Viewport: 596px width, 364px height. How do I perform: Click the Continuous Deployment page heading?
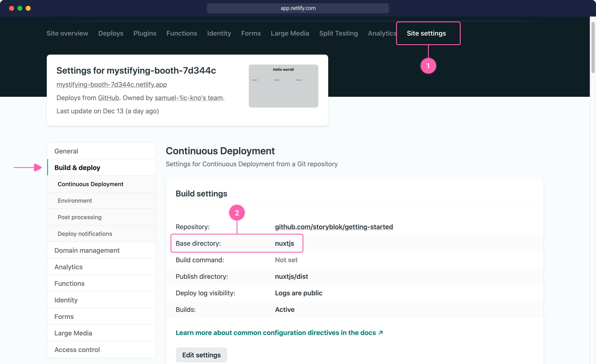pyautogui.click(x=220, y=151)
